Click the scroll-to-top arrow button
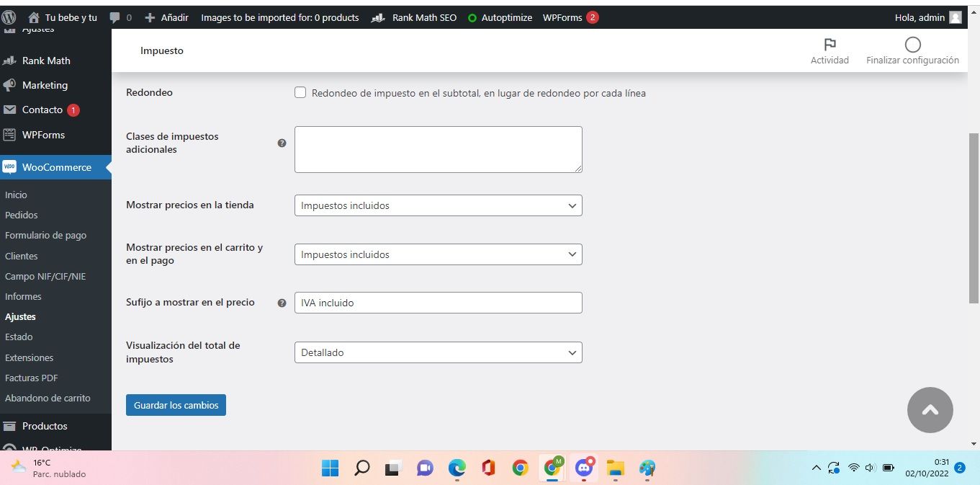Image resolution: width=980 pixels, height=485 pixels. 930,410
